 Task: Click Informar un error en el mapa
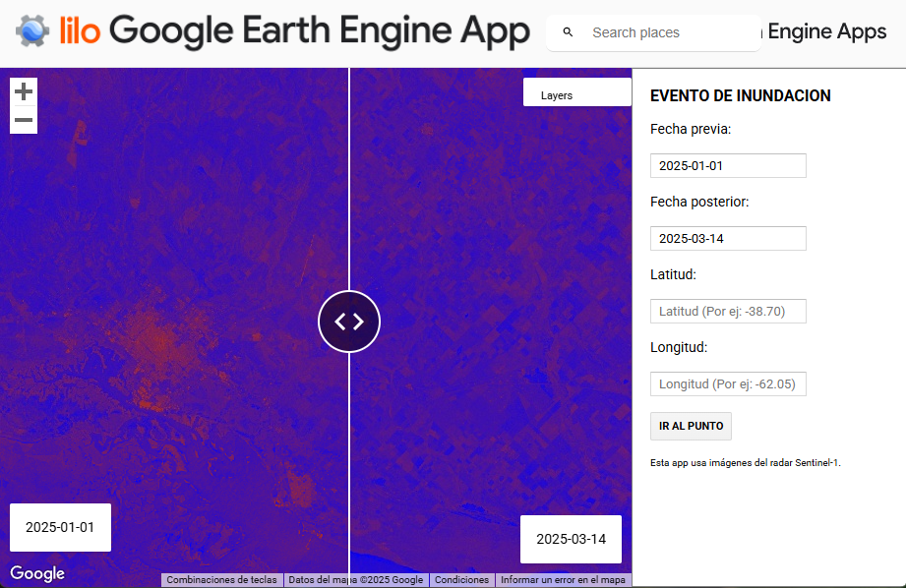click(x=564, y=580)
